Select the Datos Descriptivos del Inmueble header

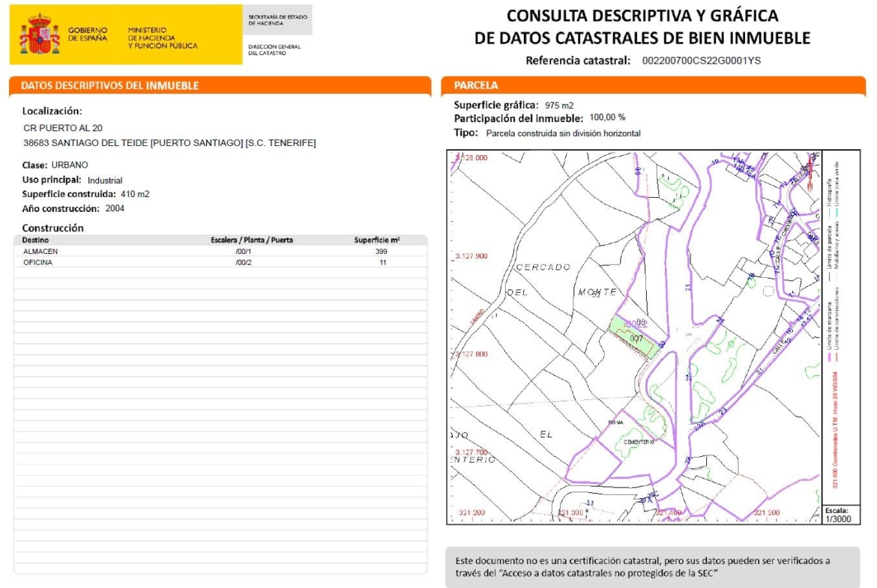pyautogui.click(x=109, y=85)
